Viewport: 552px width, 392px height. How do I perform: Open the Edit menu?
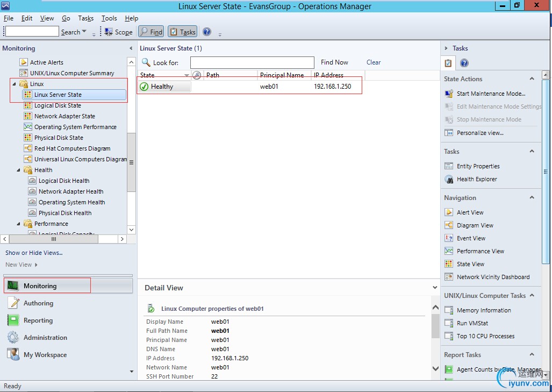pyautogui.click(x=27, y=18)
